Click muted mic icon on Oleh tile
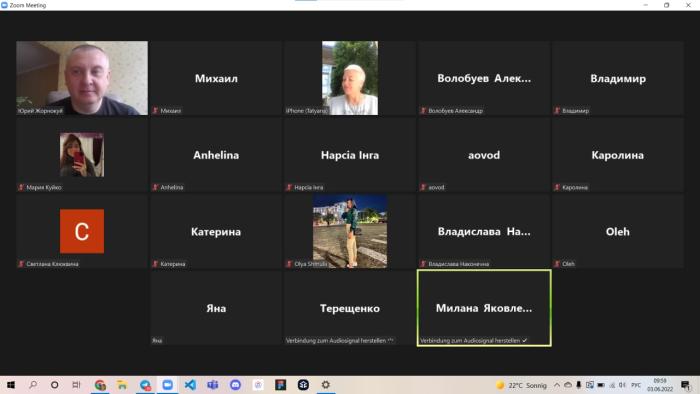This screenshot has height=394, width=700. [557, 264]
